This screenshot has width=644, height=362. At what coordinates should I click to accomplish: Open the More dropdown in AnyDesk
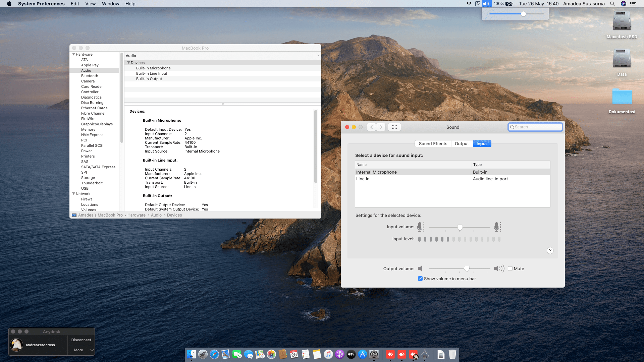click(81, 350)
